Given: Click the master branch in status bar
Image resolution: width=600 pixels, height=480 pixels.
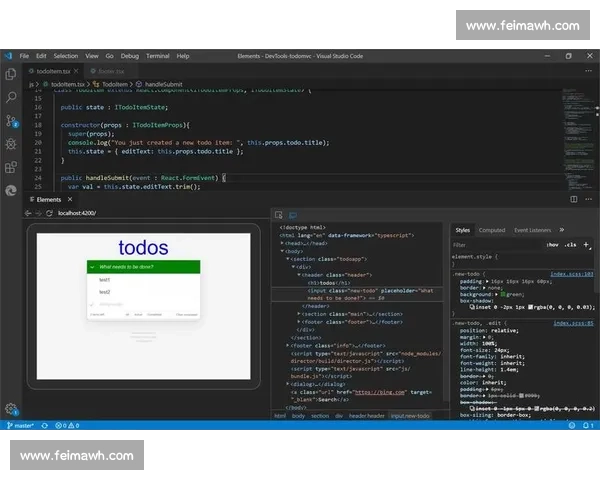Looking at the screenshot, I should pos(20,425).
